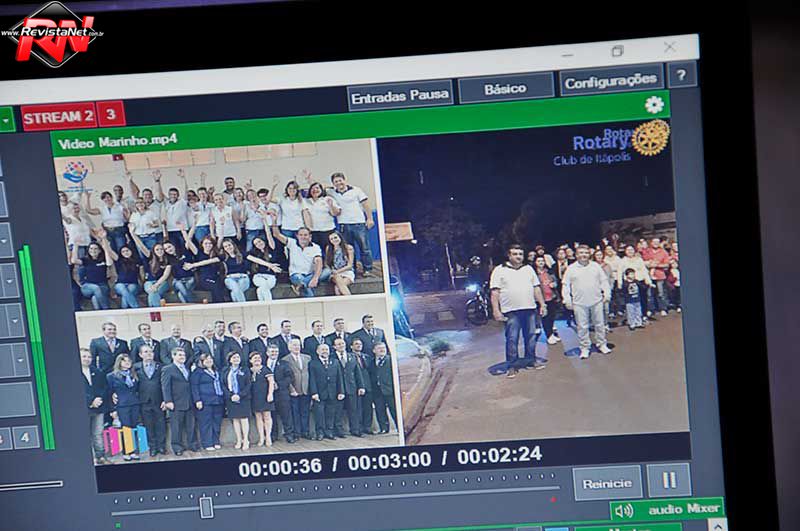Switch to Básico mode
This screenshot has width=800, height=531.
[x=505, y=89]
